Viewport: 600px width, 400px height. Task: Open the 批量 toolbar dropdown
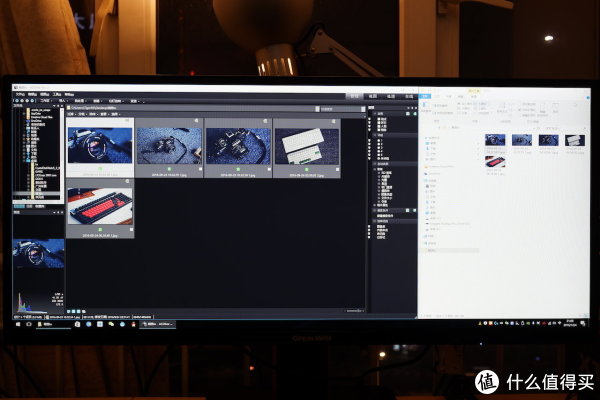pyautogui.click(x=80, y=101)
